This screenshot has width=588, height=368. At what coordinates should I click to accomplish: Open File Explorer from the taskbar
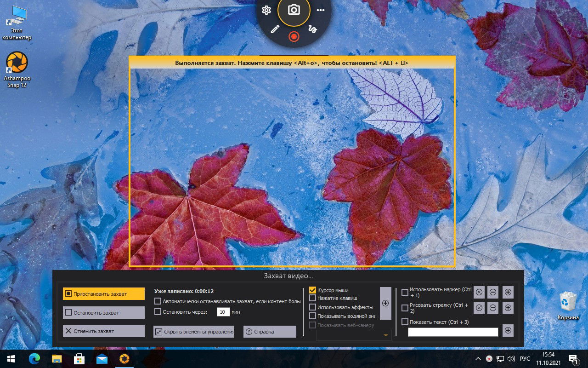57,358
